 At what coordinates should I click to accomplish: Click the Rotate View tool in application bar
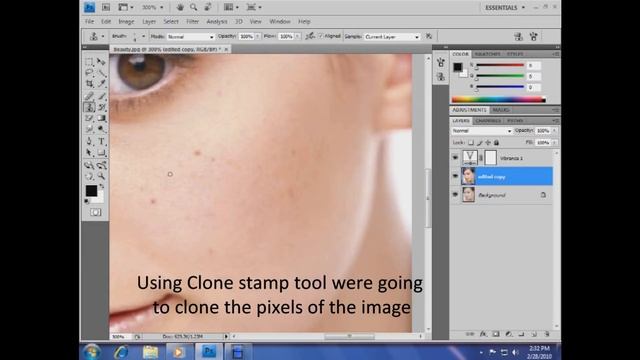coord(207,7)
